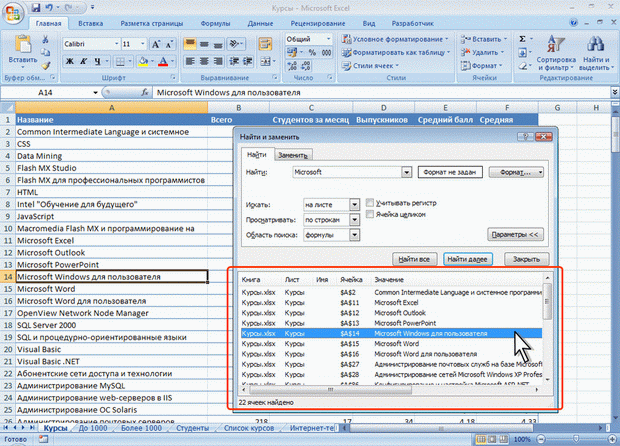Image resolution: width=620 pixels, height=446 pixels.
Task: Switch to sheet tab До 1000
Action: [x=93, y=428]
